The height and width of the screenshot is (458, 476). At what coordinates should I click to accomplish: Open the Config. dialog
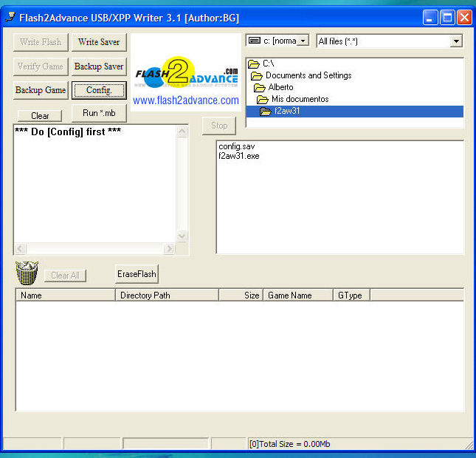tap(99, 90)
